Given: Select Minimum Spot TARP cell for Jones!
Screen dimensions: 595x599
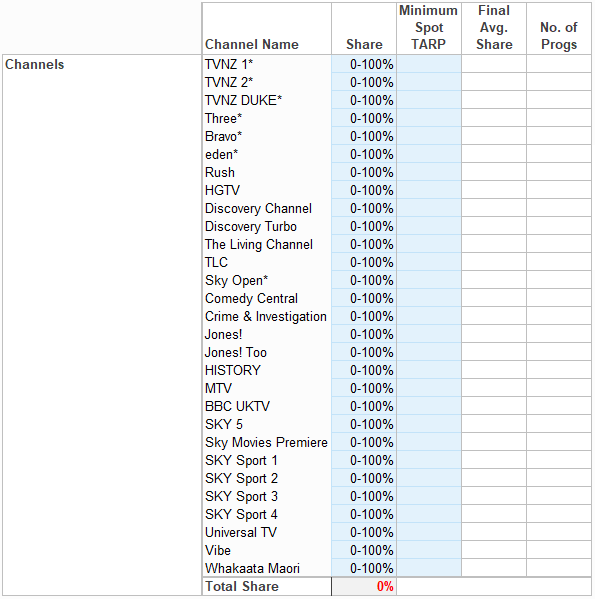Looking at the screenshot, I should [429, 334].
